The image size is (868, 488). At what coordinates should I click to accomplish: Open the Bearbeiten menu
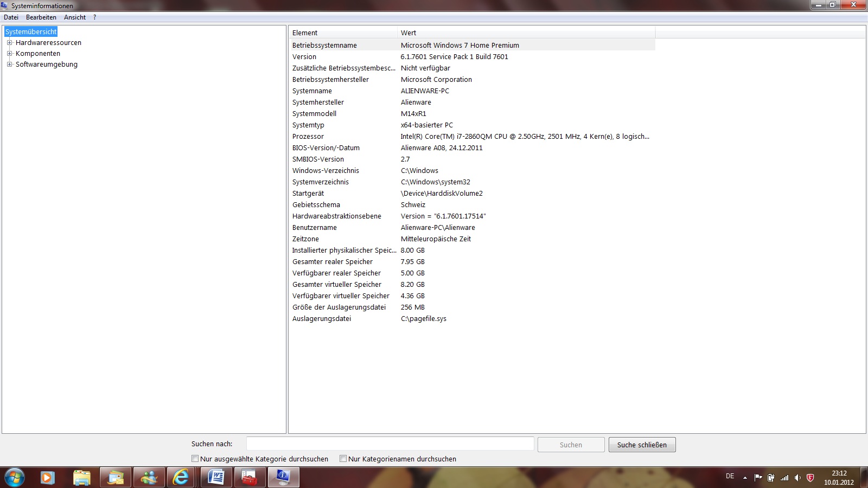click(x=41, y=17)
